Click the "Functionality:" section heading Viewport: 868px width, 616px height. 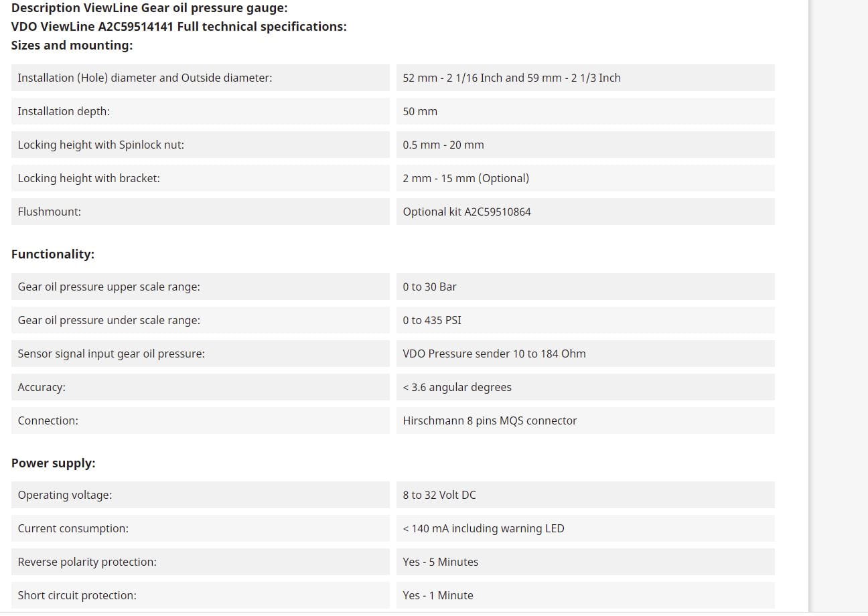[53, 254]
